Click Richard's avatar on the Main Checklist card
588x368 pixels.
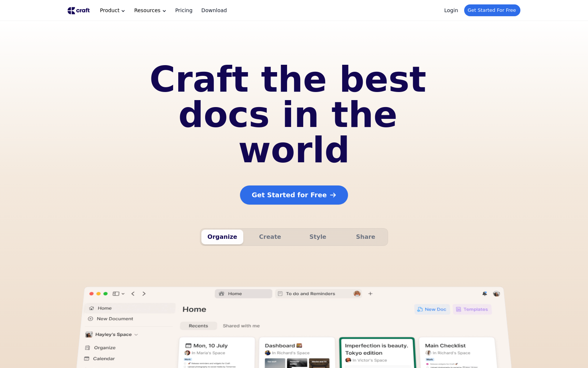tap(428, 353)
